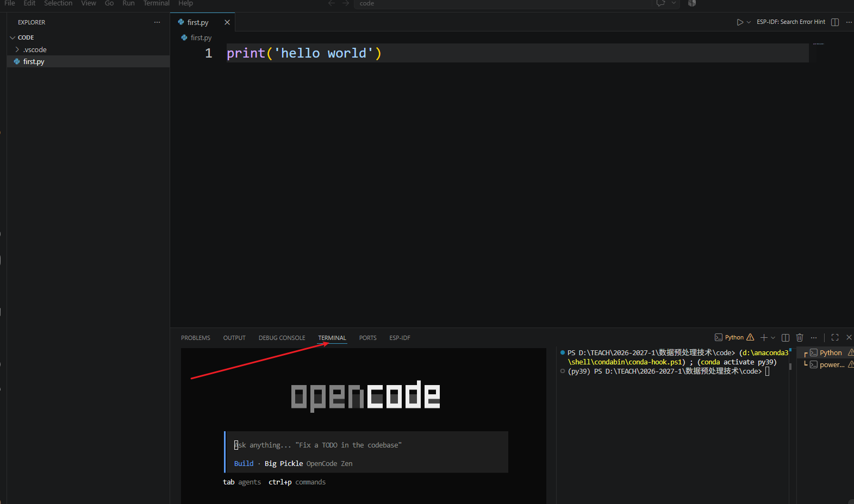Open the Edit menu
This screenshot has height=504, width=854.
[29, 3]
